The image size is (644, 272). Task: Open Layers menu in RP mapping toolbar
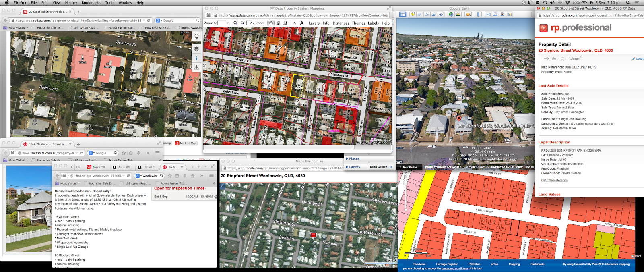pos(314,23)
